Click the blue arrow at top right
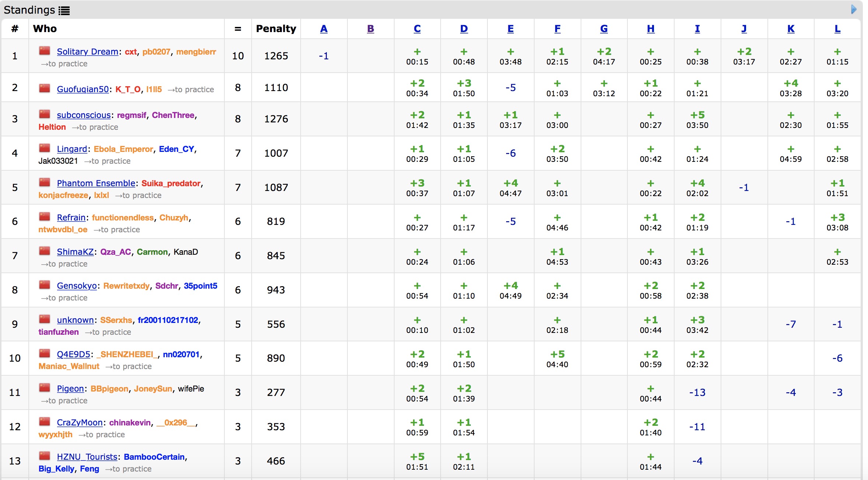The image size is (868, 480). point(853,9)
